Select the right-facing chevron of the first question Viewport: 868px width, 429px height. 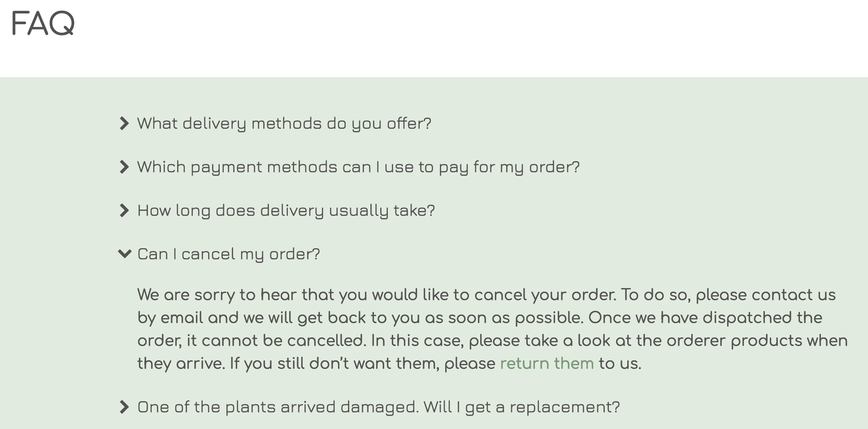tap(125, 124)
